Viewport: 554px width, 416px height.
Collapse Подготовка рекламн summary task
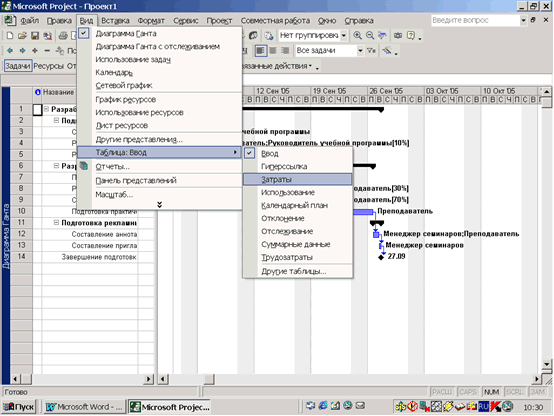(56, 222)
